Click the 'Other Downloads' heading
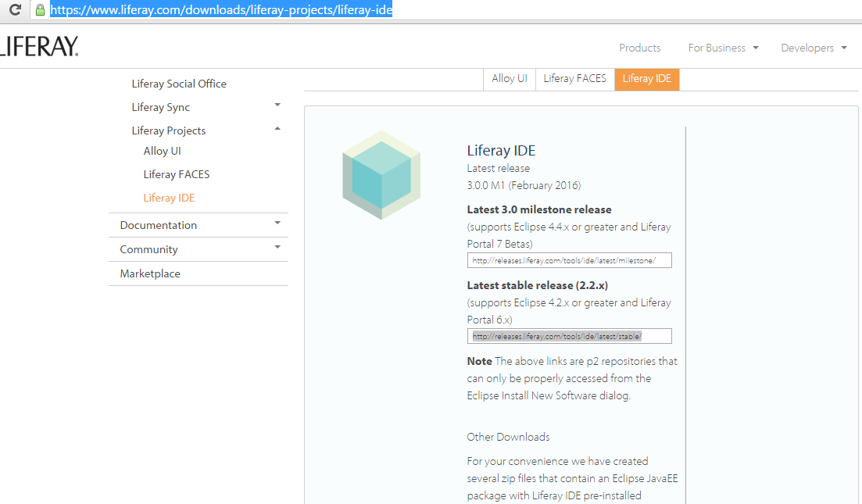This screenshot has width=862, height=504. pos(509,437)
